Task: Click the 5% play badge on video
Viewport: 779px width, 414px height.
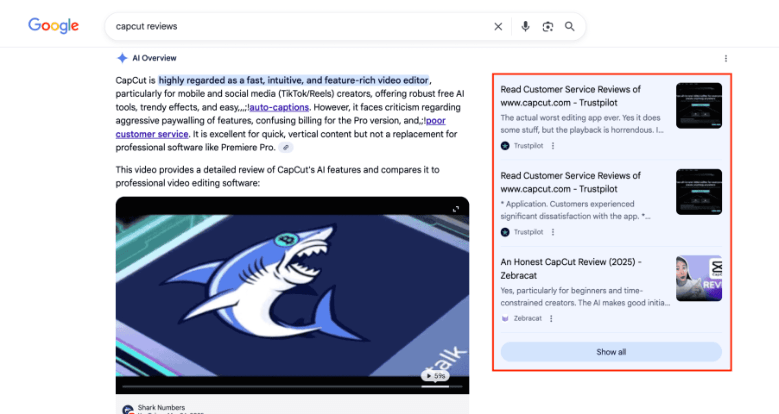Action: (433, 376)
